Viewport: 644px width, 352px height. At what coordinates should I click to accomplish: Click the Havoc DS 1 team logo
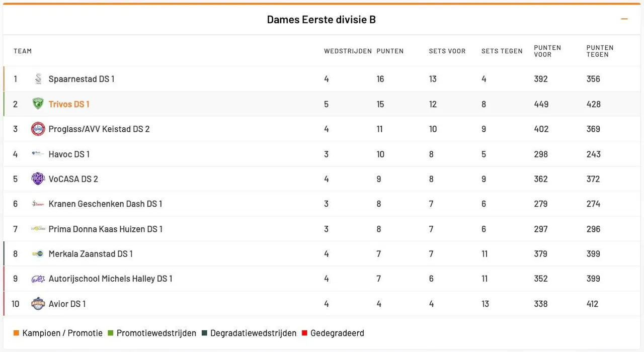click(38, 154)
